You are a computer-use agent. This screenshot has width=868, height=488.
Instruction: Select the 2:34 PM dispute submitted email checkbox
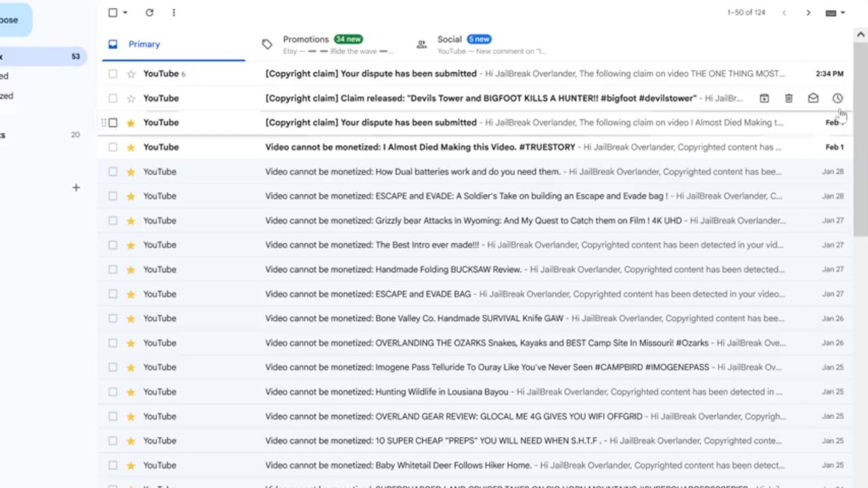pos(113,74)
